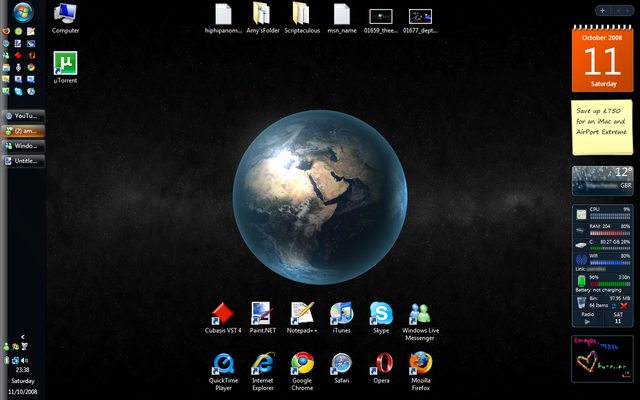Image resolution: width=640 pixels, height=400 pixels.
Task: Launch Google Chrome desktop icon
Action: pyautogui.click(x=302, y=364)
